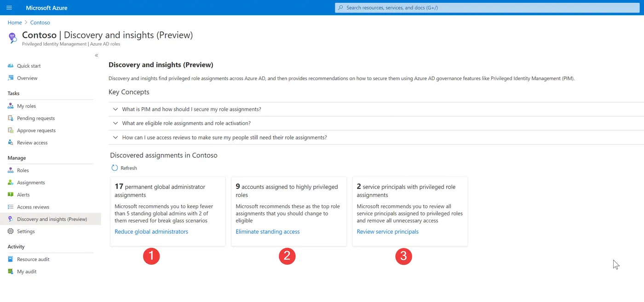The width and height of the screenshot is (644, 302).
Task: Open Resource audit under Activity
Action: click(x=33, y=259)
